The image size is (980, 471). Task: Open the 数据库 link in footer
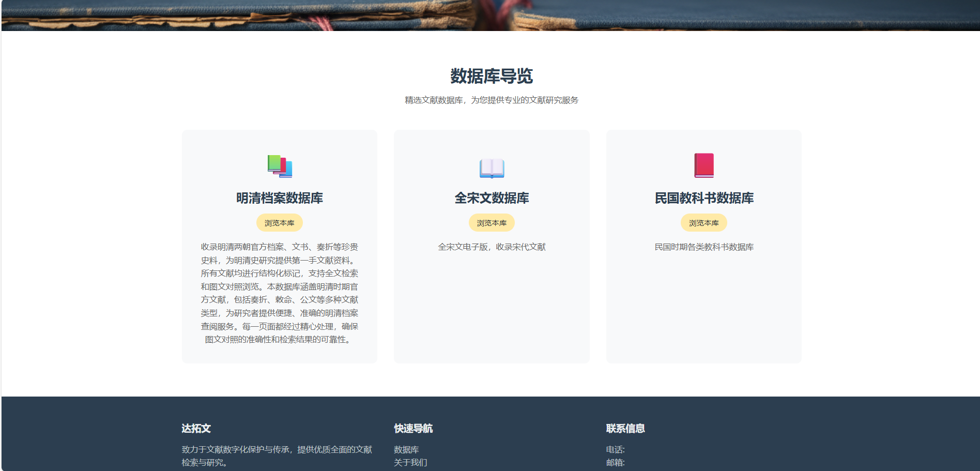(406, 449)
